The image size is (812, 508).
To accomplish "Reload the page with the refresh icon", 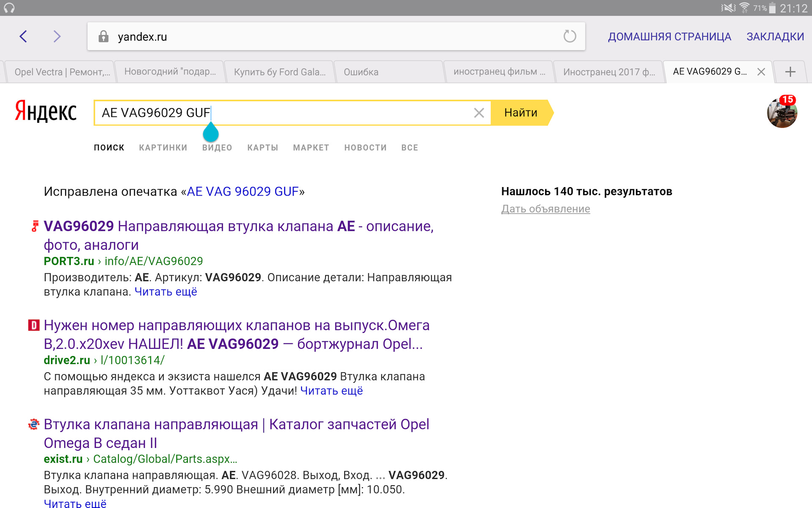I will click(x=570, y=36).
